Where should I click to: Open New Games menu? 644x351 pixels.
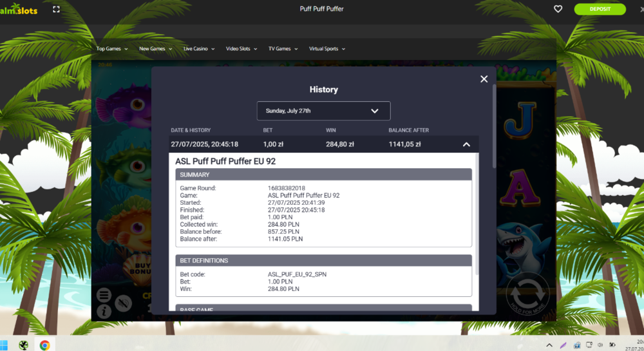pyautogui.click(x=155, y=49)
